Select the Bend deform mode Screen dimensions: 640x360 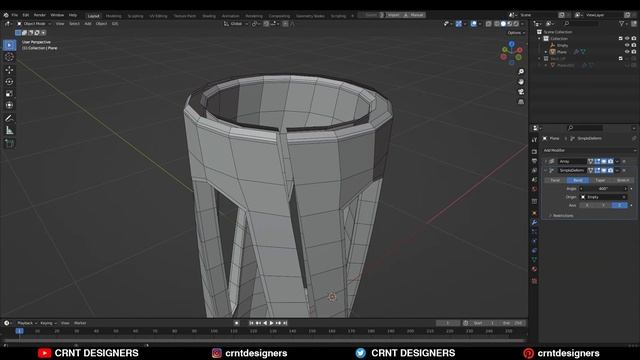[578, 180]
